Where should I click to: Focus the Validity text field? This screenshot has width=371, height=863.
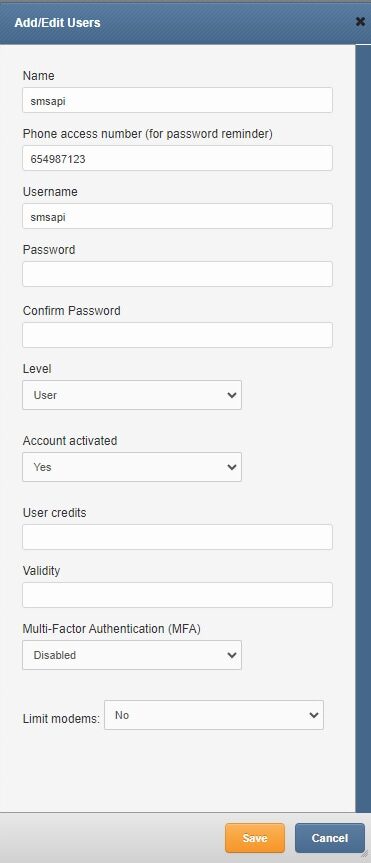[177, 595]
